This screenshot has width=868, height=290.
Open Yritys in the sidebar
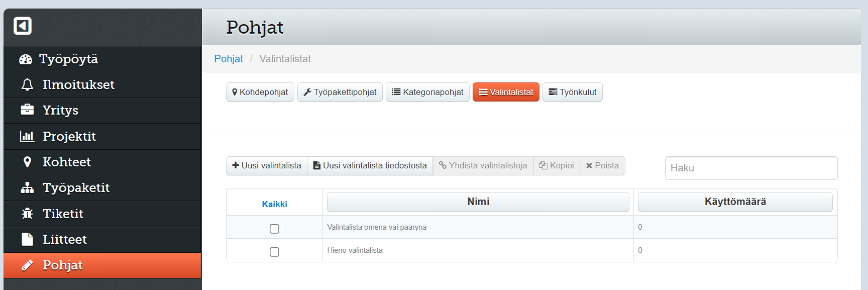102,111
